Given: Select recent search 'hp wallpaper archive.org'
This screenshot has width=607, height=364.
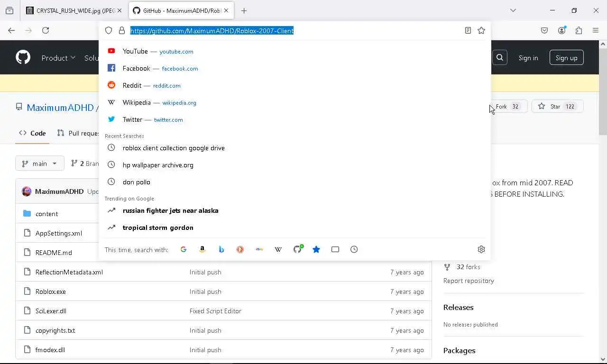Looking at the screenshot, I should point(294,165).
